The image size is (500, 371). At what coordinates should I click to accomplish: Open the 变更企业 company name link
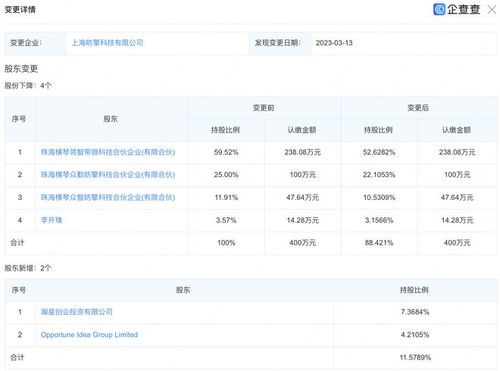pyautogui.click(x=107, y=43)
